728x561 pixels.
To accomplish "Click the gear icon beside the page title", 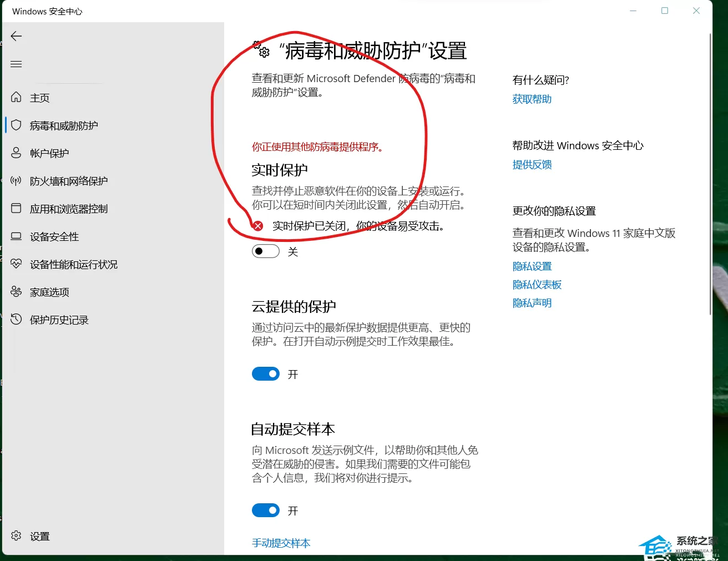I will pyautogui.click(x=261, y=50).
